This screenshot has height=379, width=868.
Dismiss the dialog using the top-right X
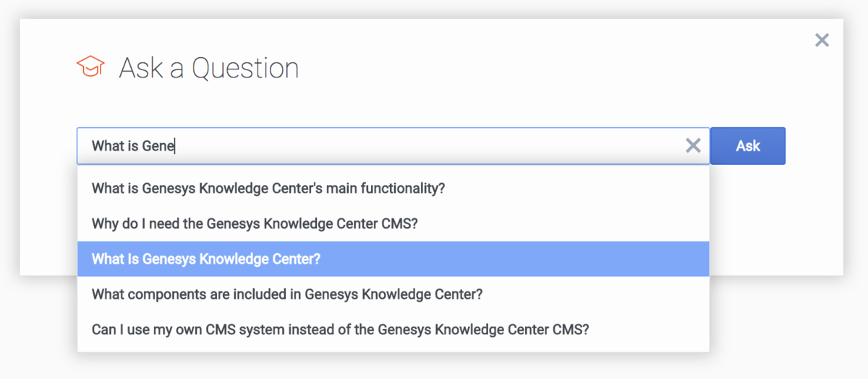(822, 41)
